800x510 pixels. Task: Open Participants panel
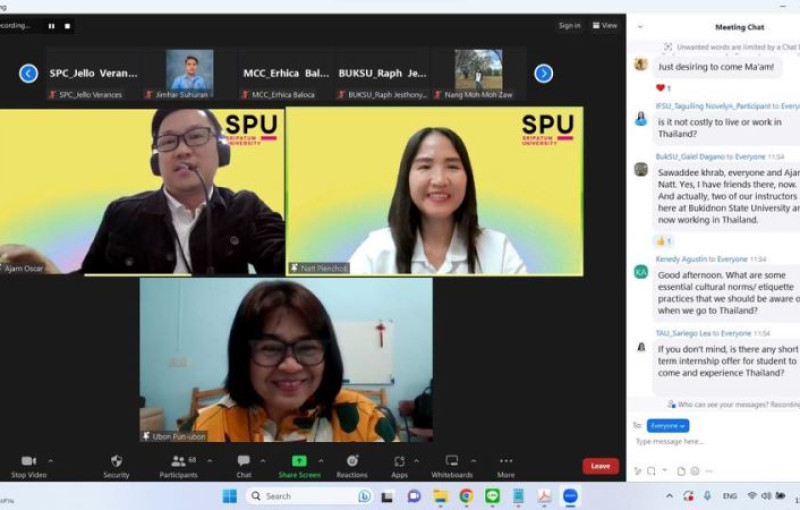click(179, 467)
